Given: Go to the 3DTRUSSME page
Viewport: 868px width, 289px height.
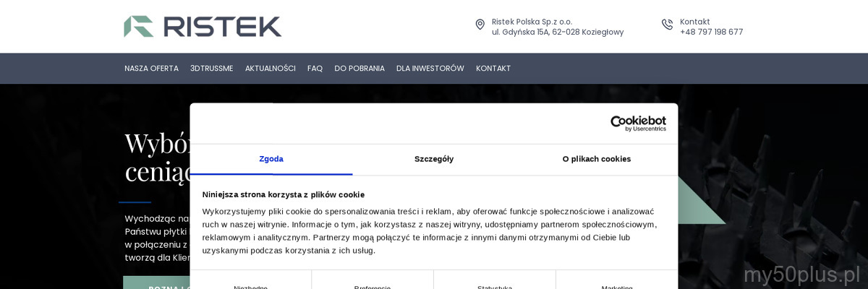Looking at the screenshot, I should [x=211, y=69].
